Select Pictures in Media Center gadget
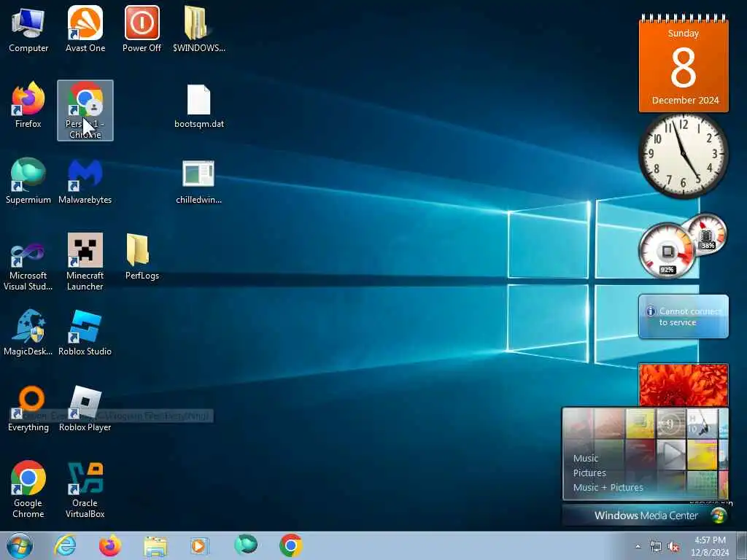Viewport: 747px width, 560px height. click(x=589, y=472)
